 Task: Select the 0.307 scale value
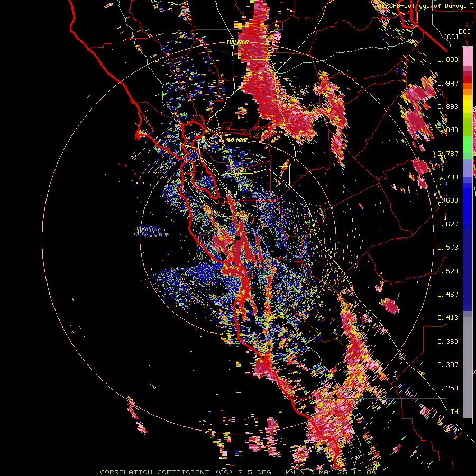pyautogui.click(x=448, y=365)
